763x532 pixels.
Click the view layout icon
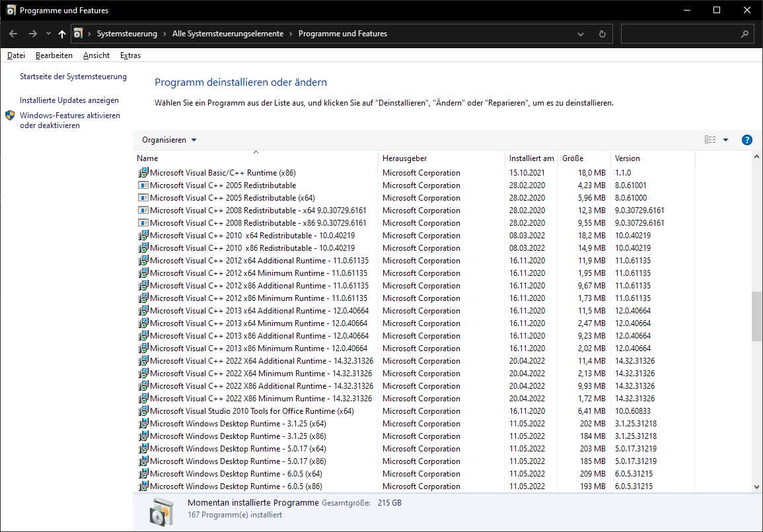(x=710, y=140)
